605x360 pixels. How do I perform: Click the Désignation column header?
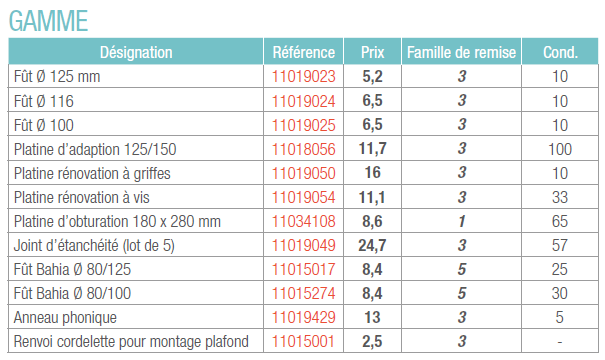136,52
